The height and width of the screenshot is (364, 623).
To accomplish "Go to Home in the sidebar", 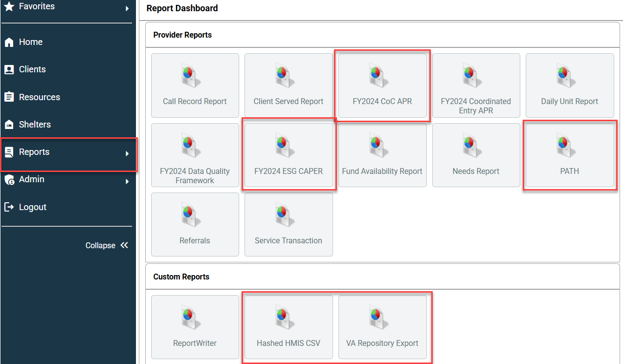I will (x=30, y=42).
